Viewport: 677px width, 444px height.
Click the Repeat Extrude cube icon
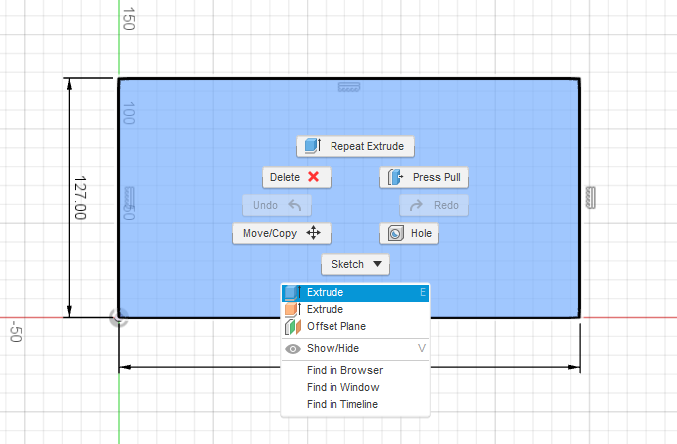pyautogui.click(x=313, y=146)
